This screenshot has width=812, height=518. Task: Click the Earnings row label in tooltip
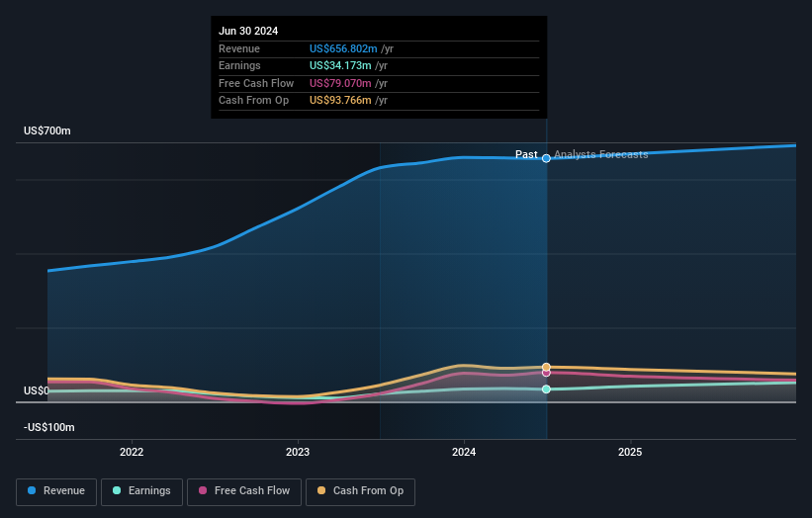click(239, 65)
